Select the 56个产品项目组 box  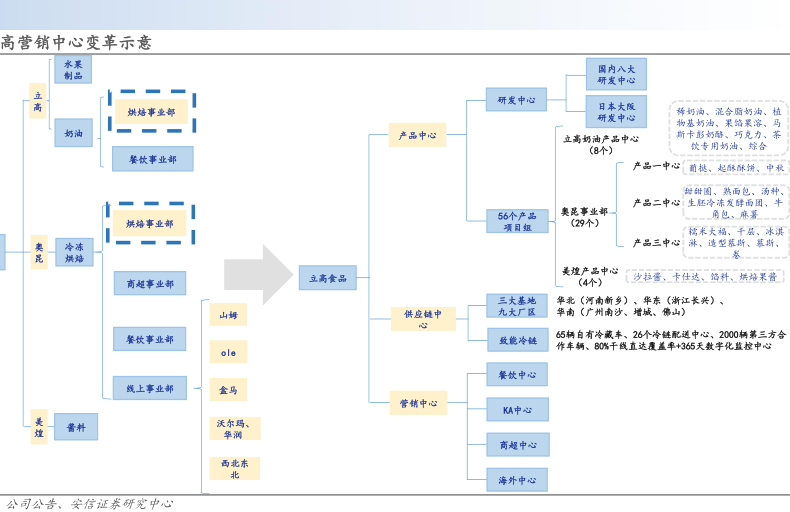pos(517,221)
